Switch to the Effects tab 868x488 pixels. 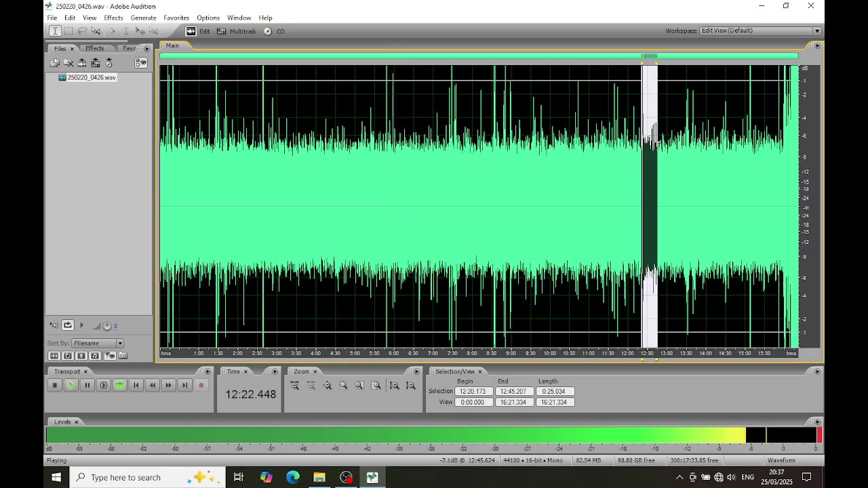94,48
